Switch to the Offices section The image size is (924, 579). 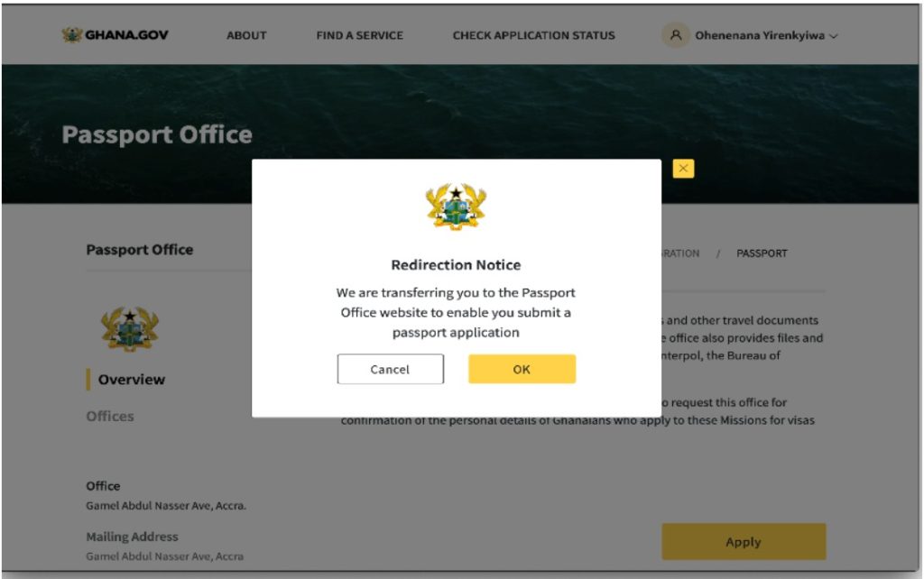click(108, 417)
